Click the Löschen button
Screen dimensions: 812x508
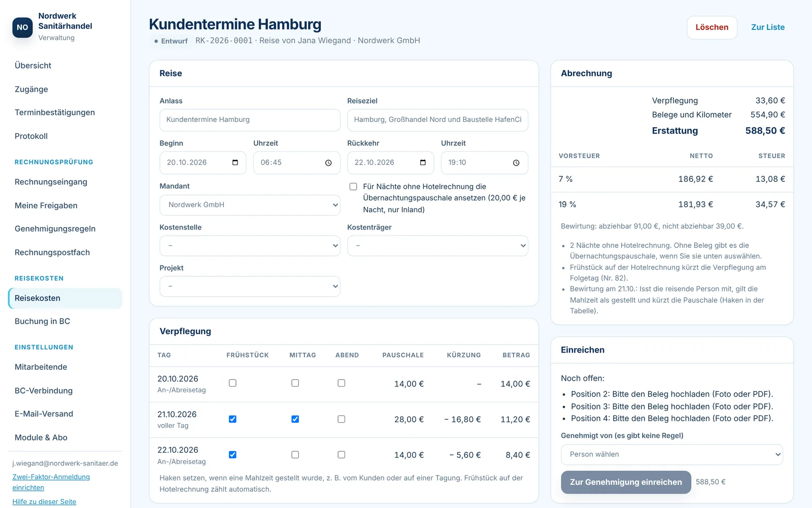(712, 27)
